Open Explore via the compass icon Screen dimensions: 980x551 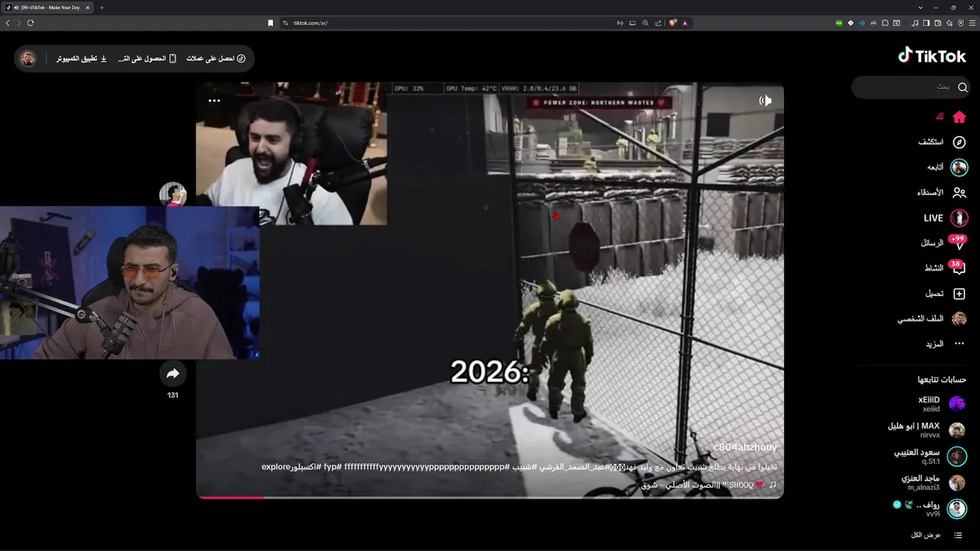[x=959, y=142]
